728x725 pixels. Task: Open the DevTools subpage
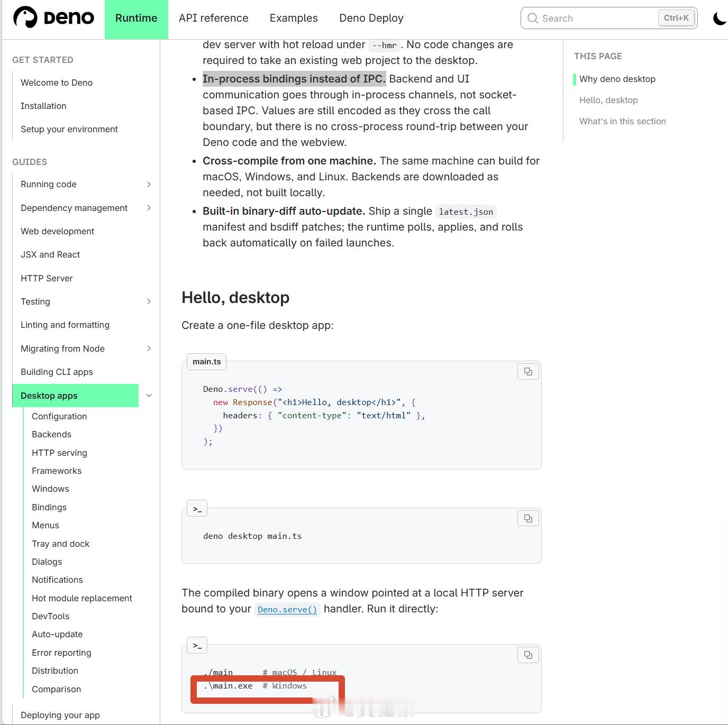(x=50, y=616)
